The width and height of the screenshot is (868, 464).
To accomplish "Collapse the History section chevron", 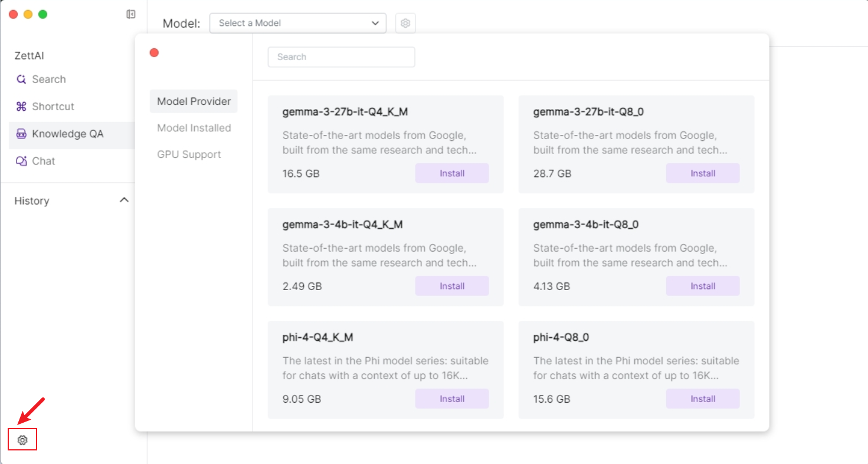I will point(124,200).
